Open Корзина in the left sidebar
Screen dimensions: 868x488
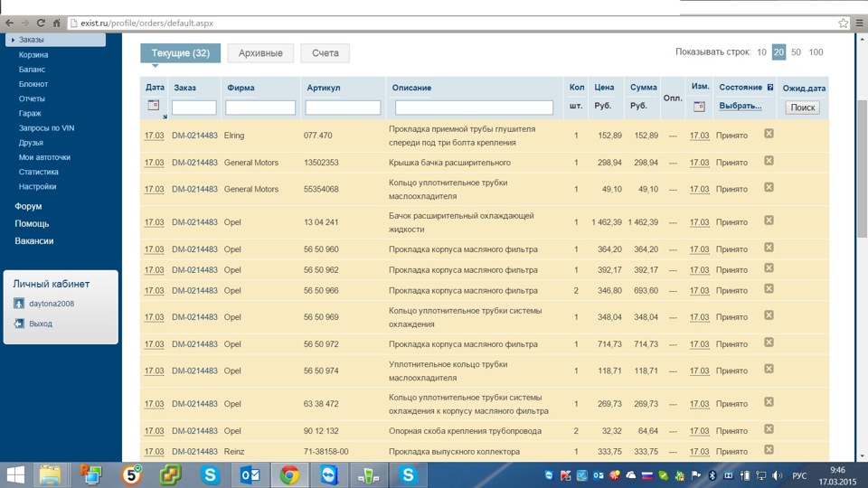(33, 55)
